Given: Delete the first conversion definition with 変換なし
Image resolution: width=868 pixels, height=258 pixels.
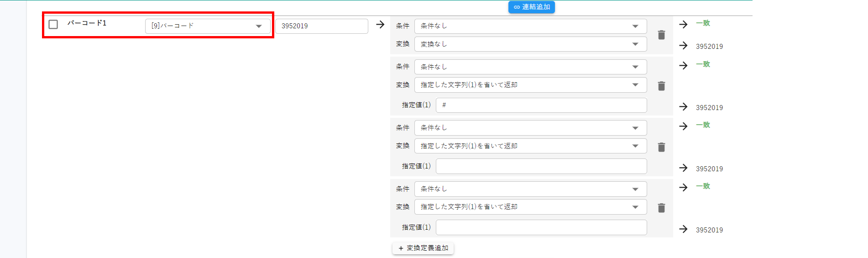Looking at the screenshot, I should (661, 35).
